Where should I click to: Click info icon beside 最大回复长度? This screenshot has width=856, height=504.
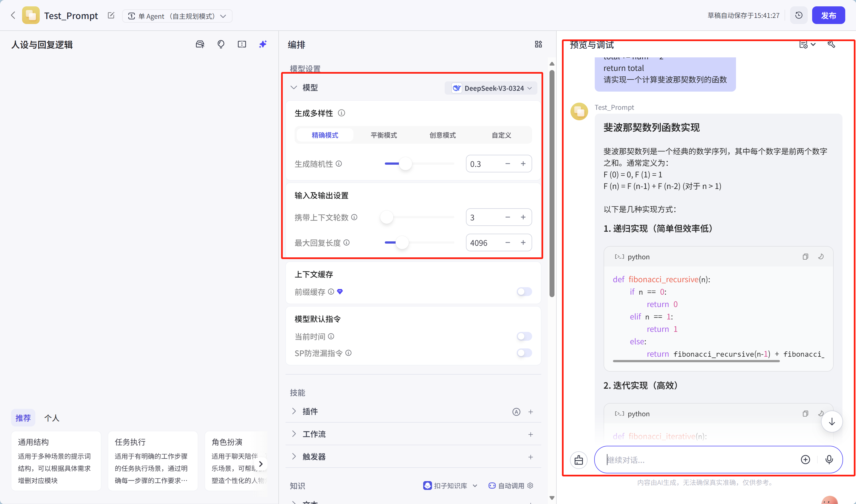pyautogui.click(x=346, y=242)
